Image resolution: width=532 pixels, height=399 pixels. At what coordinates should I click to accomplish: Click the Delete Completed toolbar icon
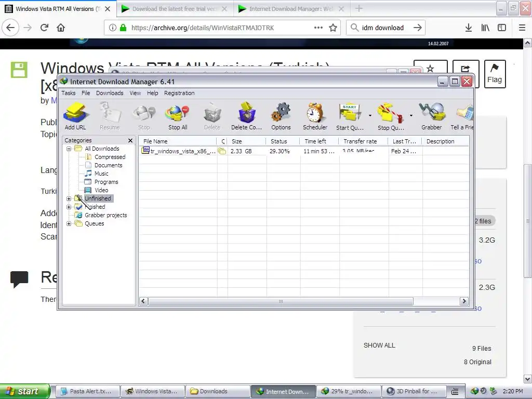tap(246, 116)
